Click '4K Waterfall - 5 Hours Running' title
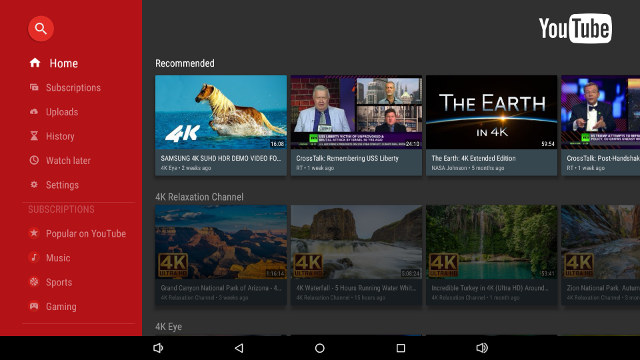This screenshot has width=640, height=360. tap(356, 288)
